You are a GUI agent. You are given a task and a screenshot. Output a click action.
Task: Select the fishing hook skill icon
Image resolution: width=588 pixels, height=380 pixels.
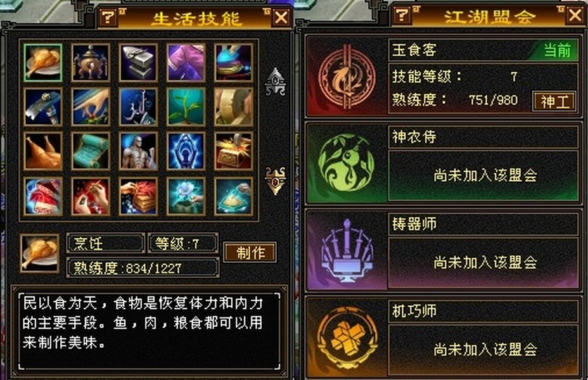[x=138, y=107]
